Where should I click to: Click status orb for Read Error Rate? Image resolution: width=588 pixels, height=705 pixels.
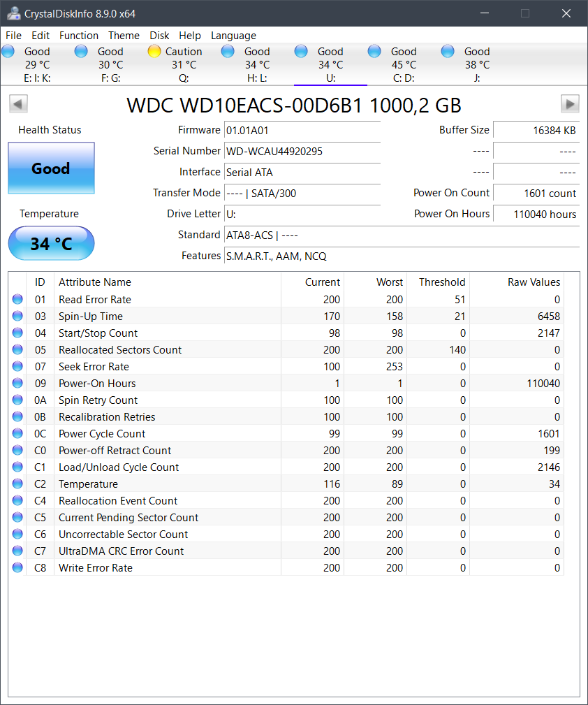click(x=17, y=299)
